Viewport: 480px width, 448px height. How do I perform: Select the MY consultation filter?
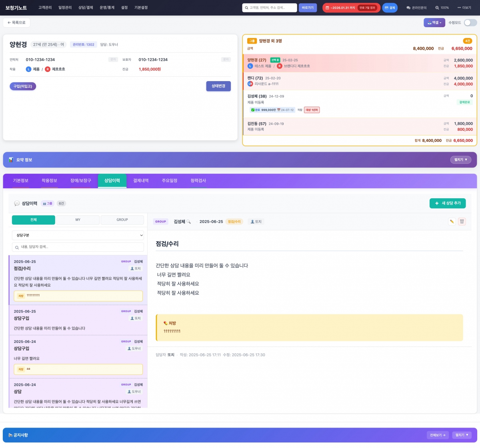tap(78, 220)
